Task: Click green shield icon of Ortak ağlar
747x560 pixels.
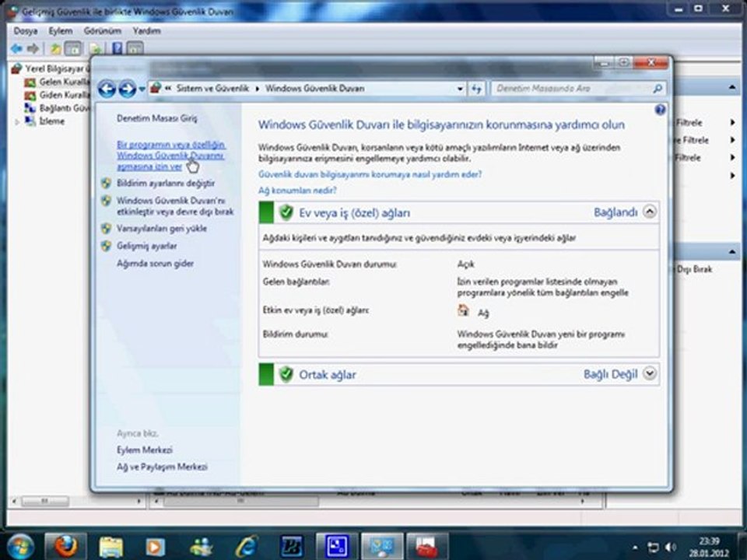Action: tap(286, 374)
